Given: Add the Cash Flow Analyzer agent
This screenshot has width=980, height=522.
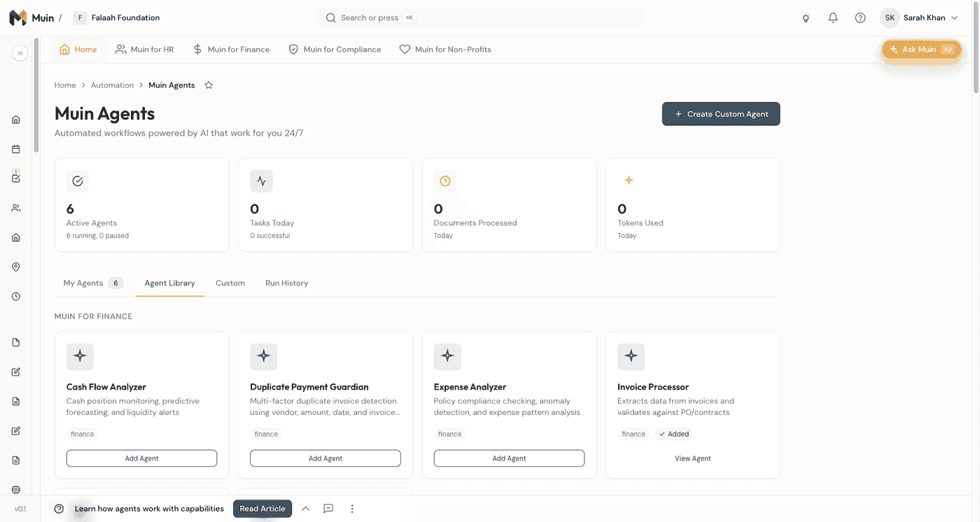Looking at the screenshot, I should (x=141, y=458).
